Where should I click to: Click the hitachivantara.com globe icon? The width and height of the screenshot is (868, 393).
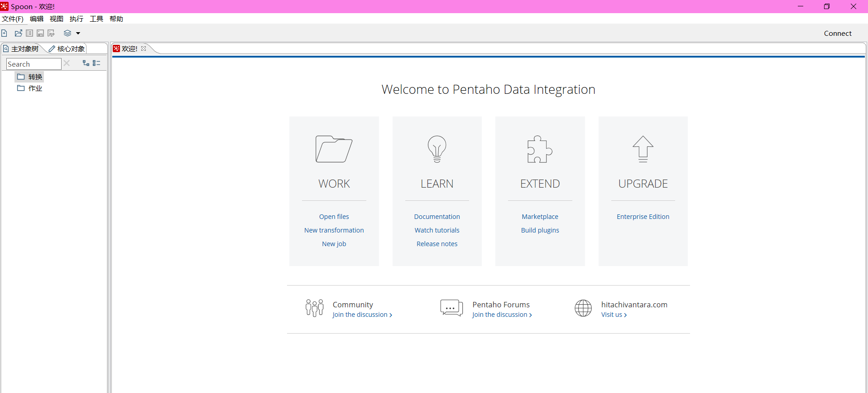(x=583, y=308)
